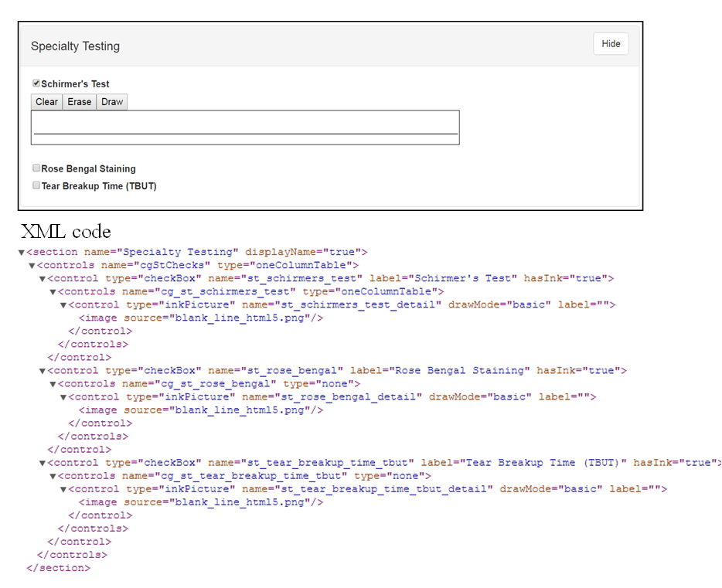Viewport: 722px width, 588px height.
Task: Collapse the controls cgStChecks XML node
Action: click(32, 266)
